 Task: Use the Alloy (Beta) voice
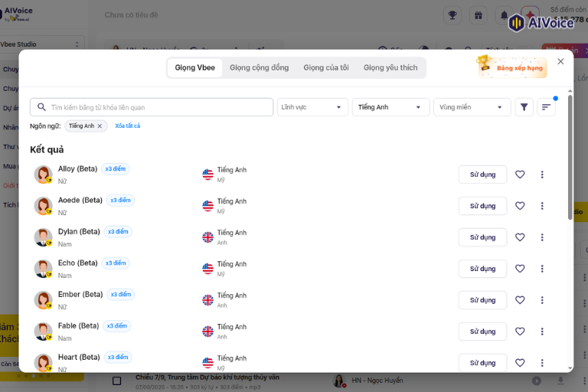(x=482, y=175)
